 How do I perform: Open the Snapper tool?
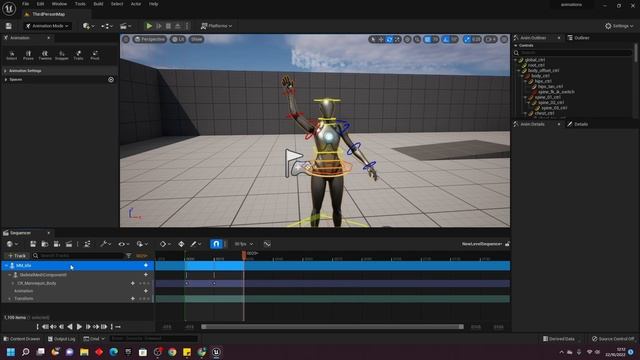point(62,55)
